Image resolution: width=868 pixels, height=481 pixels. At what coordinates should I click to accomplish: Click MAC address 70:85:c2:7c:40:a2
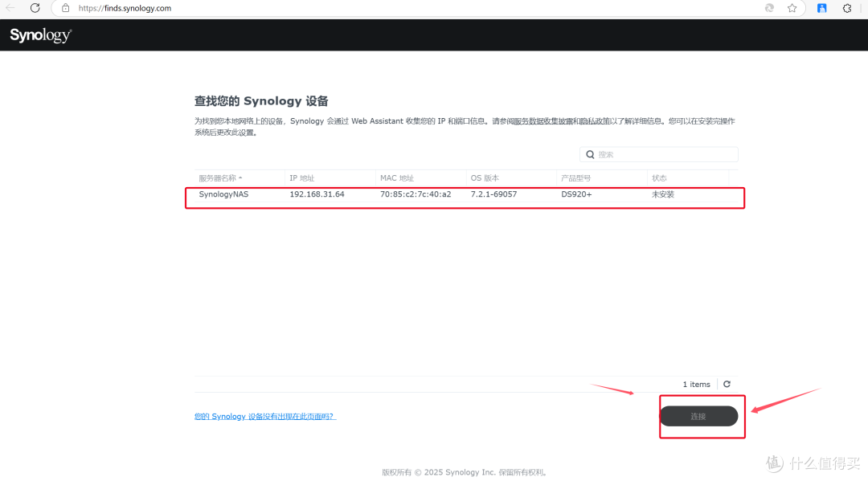tap(416, 194)
